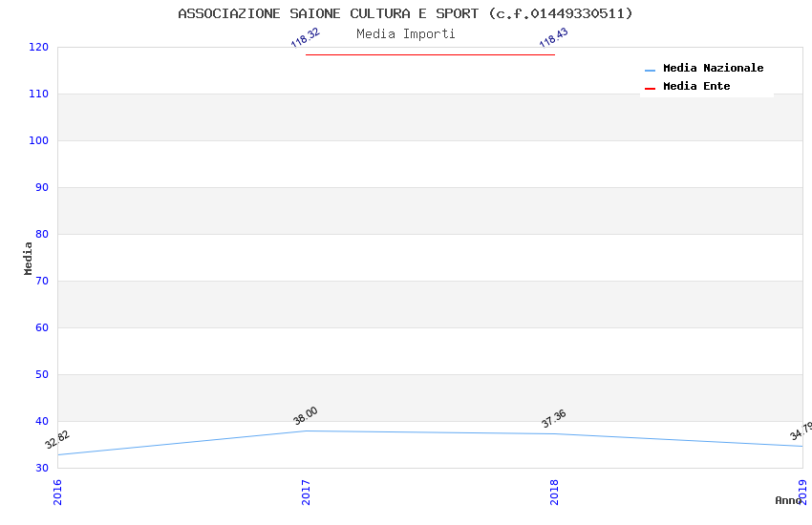Click the 38.00 data point label

[x=305, y=416]
